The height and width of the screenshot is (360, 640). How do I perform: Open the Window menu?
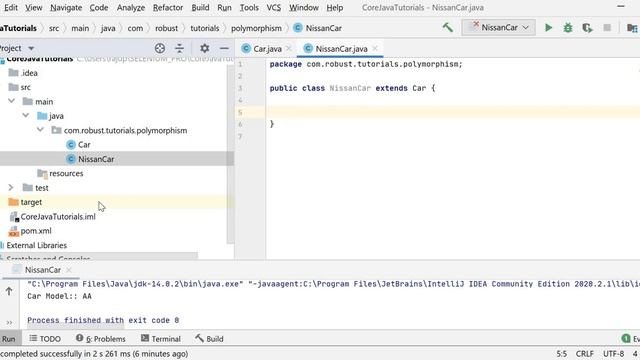pos(304,8)
